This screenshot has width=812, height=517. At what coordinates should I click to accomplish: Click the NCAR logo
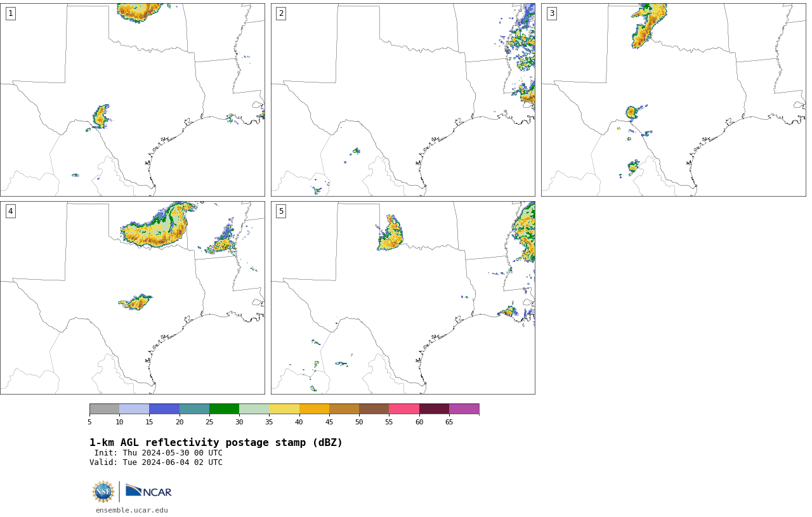click(x=148, y=491)
